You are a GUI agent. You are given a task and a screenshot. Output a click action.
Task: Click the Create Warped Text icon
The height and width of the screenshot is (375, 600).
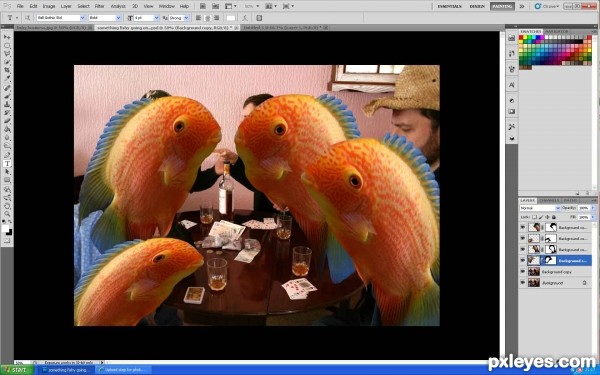pyautogui.click(x=245, y=18)
